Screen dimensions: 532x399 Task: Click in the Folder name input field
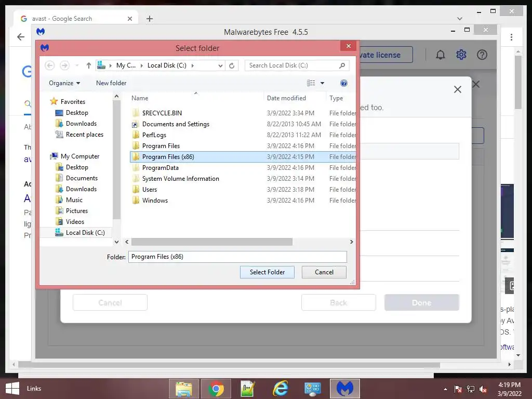coord(237,257)
